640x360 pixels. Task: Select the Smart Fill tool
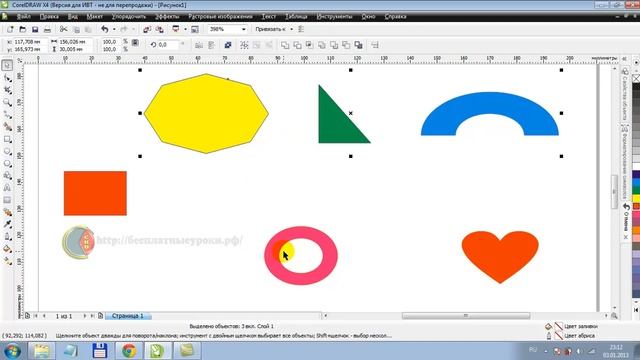point(7,127)
